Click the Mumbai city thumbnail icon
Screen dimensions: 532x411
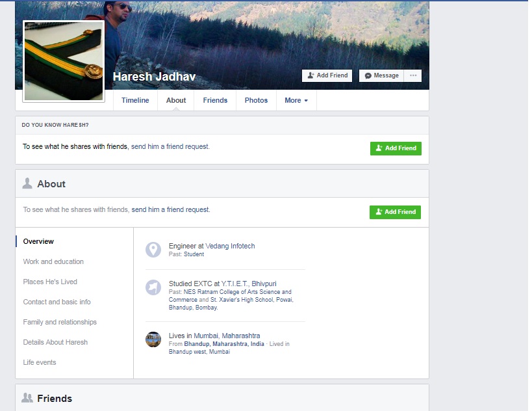153,339
